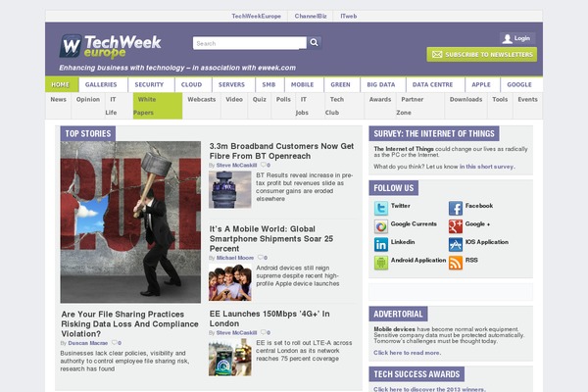Click the TechWeekEurope top link

[x=256, y=16]
